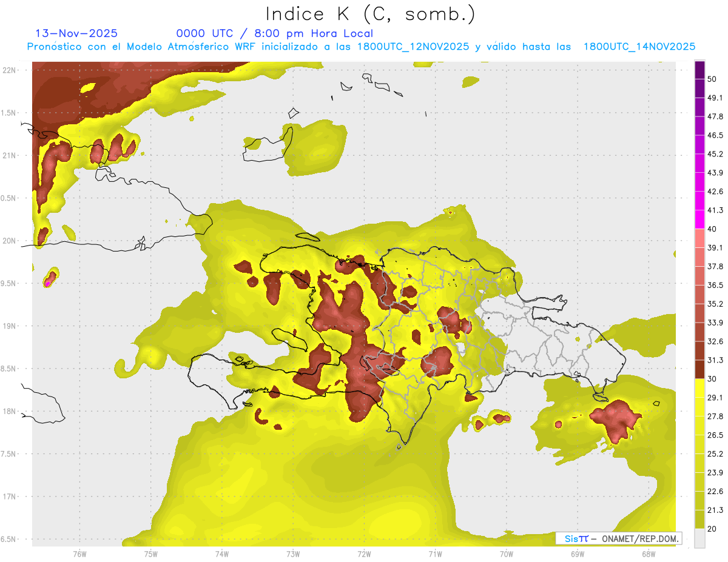The image size is (728, 562).
Task: Select the '20N' latitude label
Action: point(10,241)
